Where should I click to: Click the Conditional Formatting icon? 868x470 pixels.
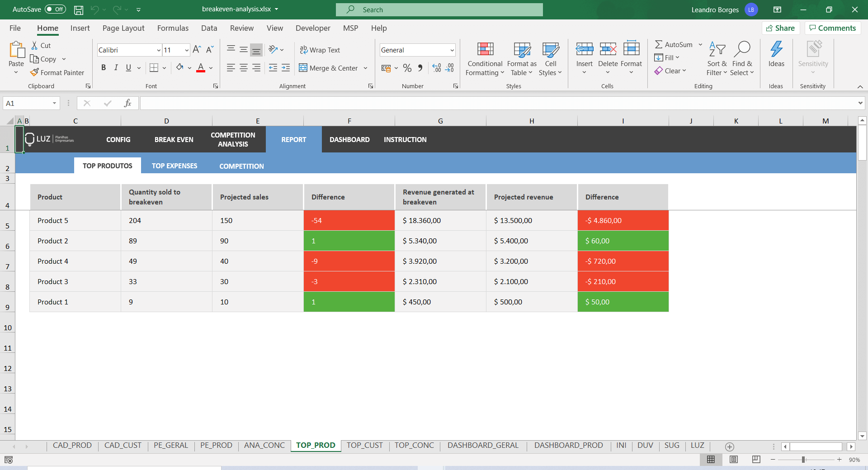485,50
